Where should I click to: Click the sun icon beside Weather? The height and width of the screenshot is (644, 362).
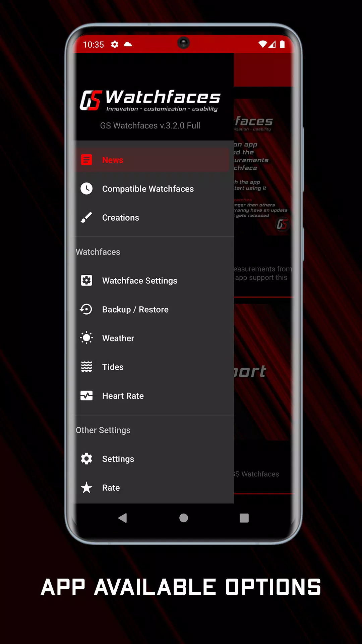86,338
